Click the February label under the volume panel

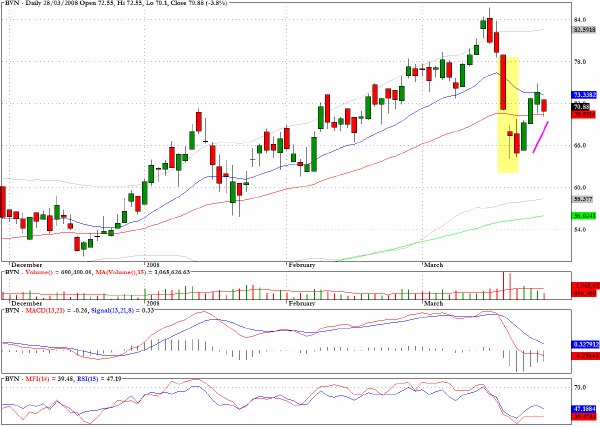[302, 303]
